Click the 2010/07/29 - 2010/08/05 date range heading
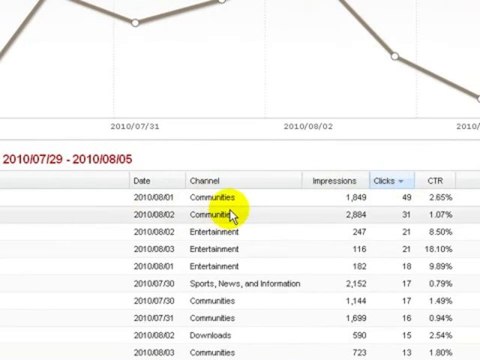The image size is (480, 360). click(x=67, y=159)
